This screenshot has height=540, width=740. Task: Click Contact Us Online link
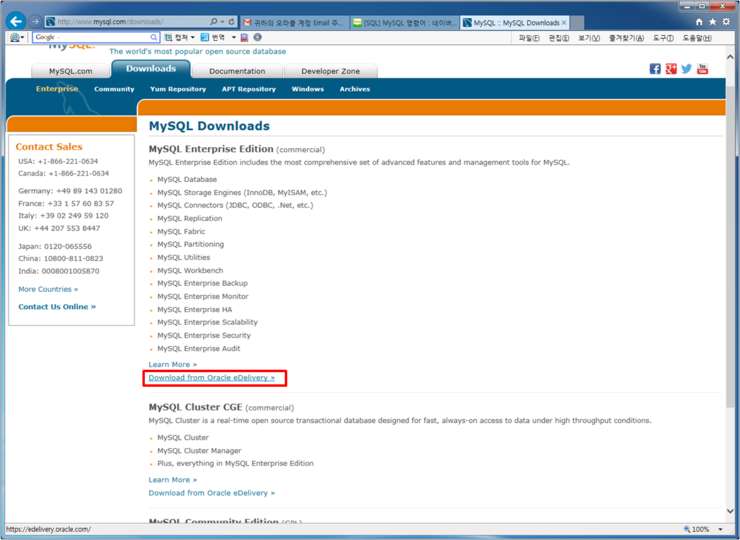tap(57, 307)
